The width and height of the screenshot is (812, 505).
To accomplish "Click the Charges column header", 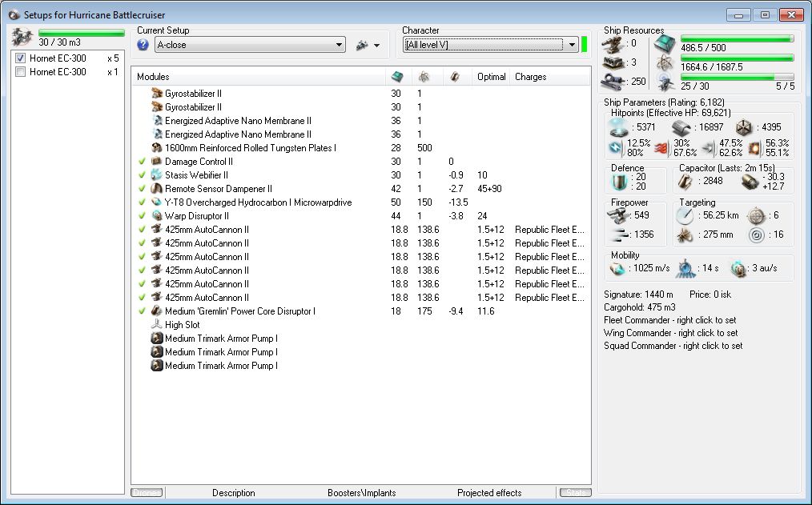I will (x=550, y=77).
